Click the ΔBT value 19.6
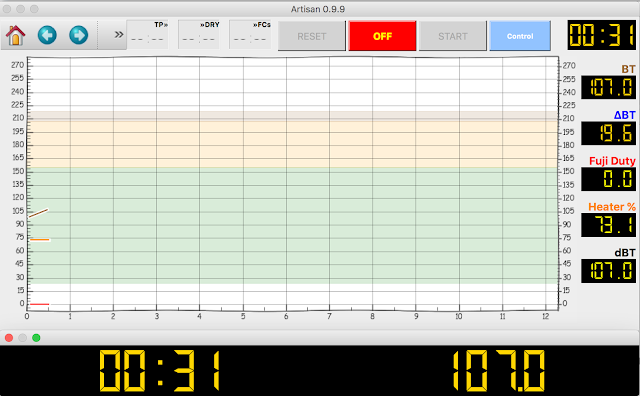Screen dimensions: 640x396 pyautogui.click(x=609, y=133)
